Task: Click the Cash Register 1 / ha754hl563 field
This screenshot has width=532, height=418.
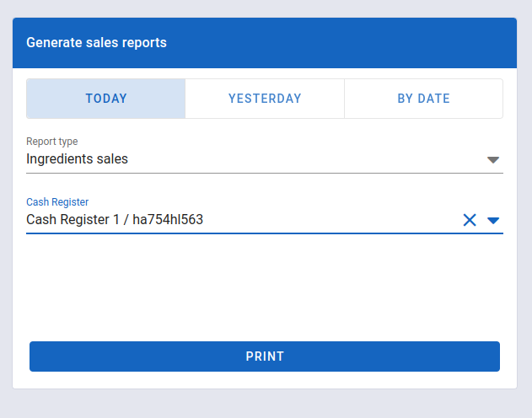Action: click(265, 219)
